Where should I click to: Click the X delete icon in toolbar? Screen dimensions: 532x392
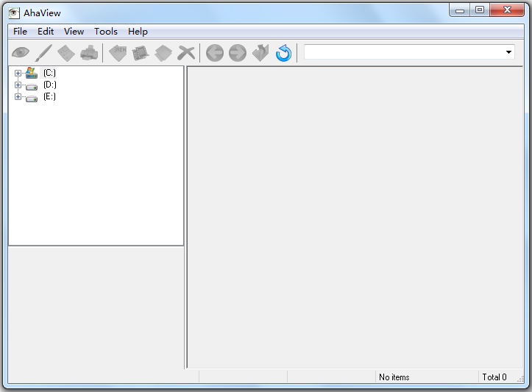pyautogui.click(x=186, y=53)
